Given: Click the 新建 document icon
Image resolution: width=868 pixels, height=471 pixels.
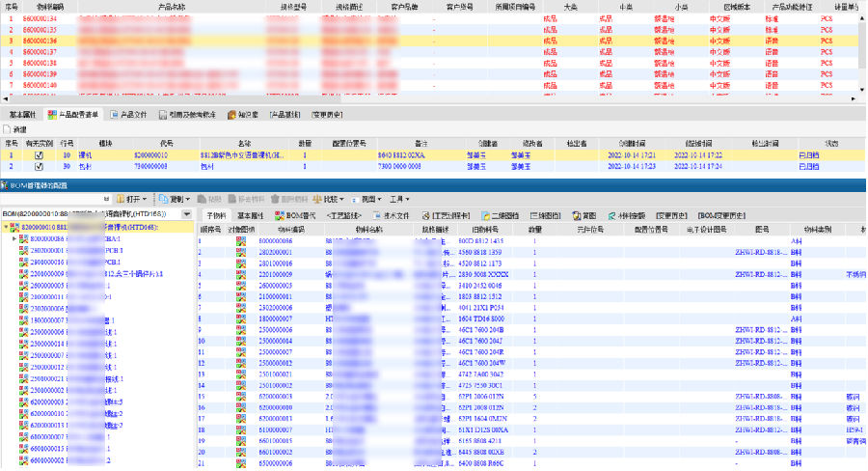Looking at the screenshot, I should point(7,128).
